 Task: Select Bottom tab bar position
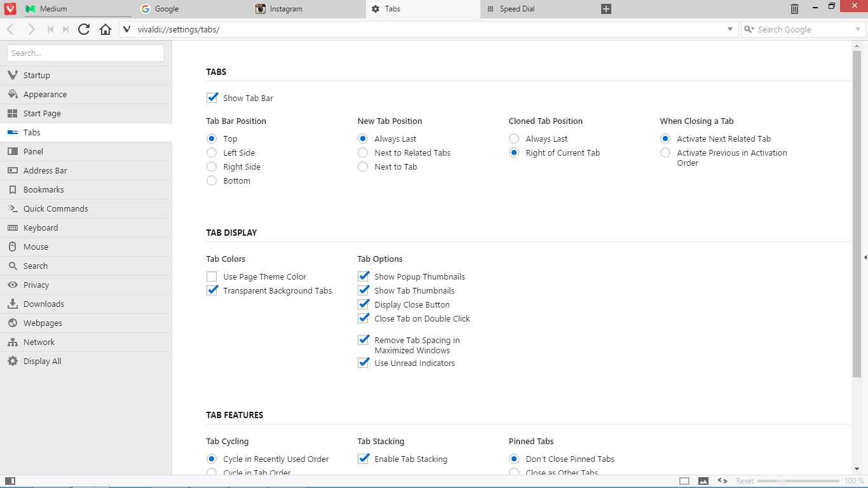coord(212,180)
